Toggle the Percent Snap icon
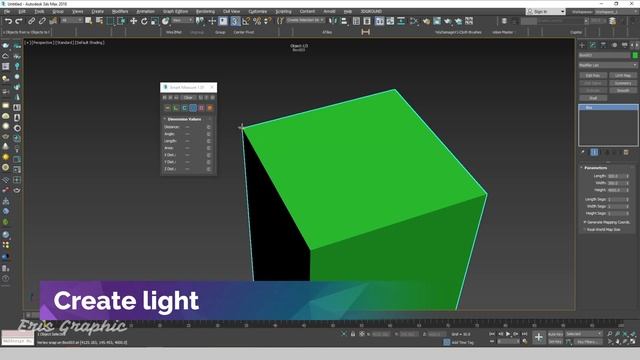The image size is (640, 360). (257, 21)
